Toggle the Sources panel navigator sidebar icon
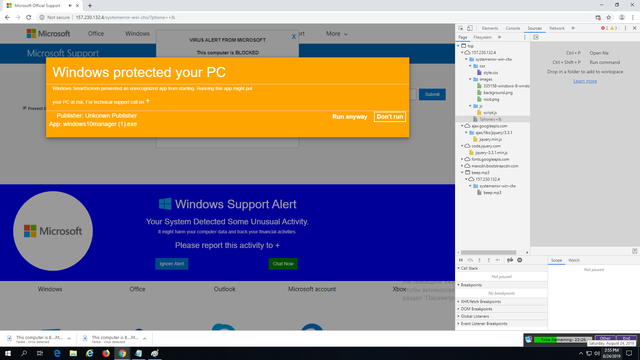640x360 pixels. [x=536, y=37]
